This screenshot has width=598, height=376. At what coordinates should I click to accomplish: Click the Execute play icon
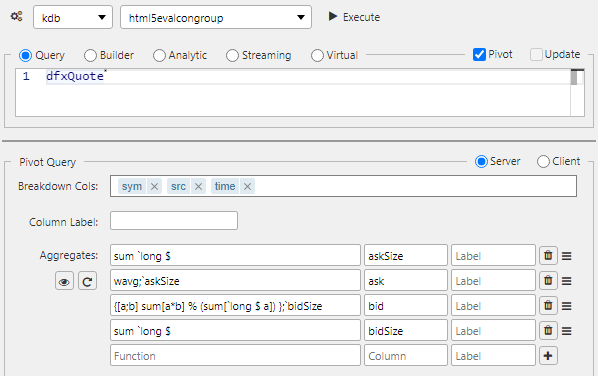click(x=333, y=16)
